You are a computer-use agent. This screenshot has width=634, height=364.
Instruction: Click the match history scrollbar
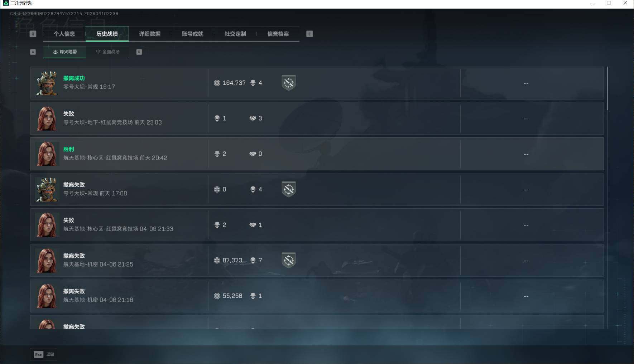607,88
